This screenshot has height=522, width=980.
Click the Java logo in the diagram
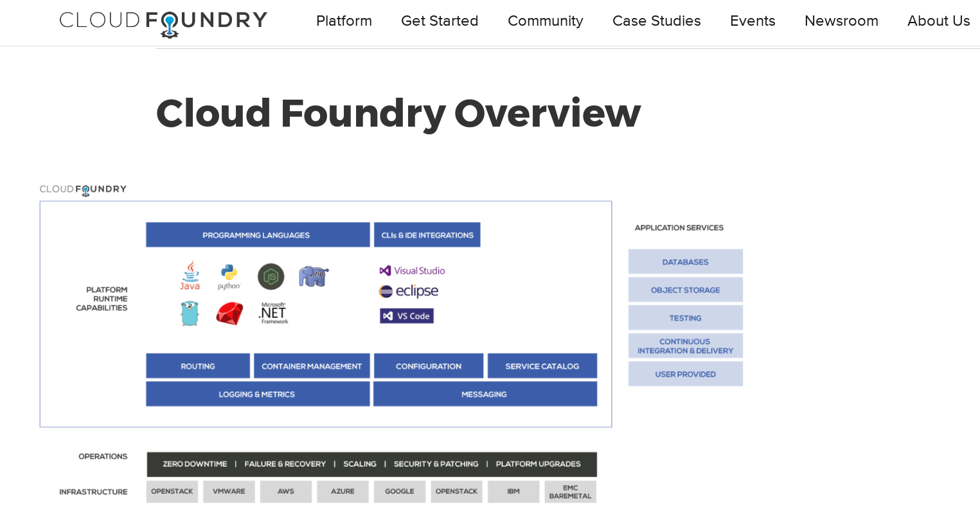(x=190, y=276)
